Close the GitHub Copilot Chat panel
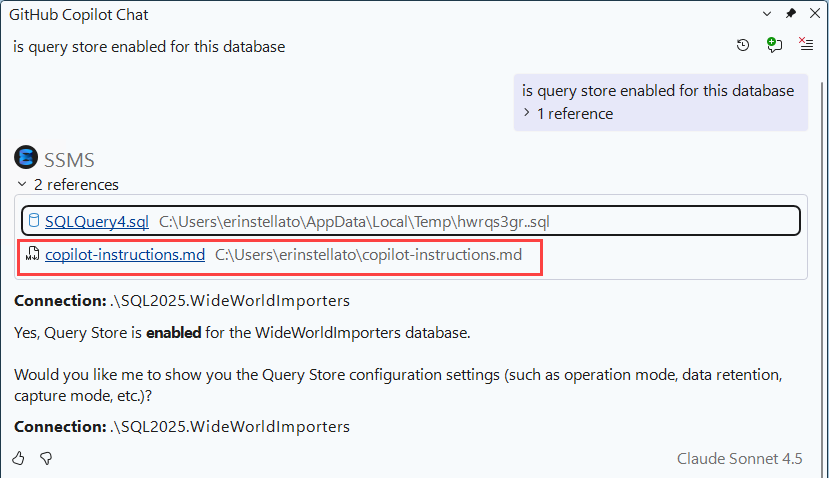The height and width of the screenshot is (478, 829). (813, 15)
